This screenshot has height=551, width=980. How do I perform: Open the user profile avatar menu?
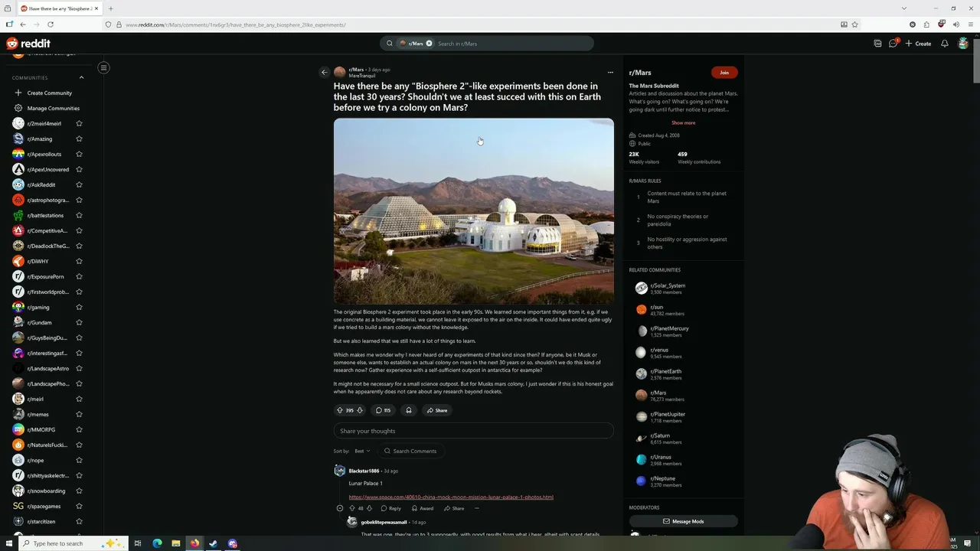(963, 44)
